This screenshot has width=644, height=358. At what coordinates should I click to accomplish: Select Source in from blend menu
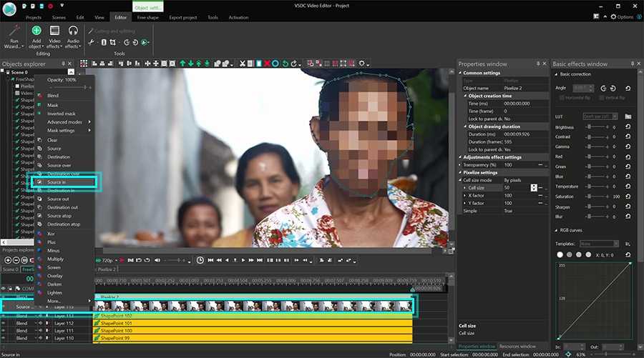click(57, 182)
